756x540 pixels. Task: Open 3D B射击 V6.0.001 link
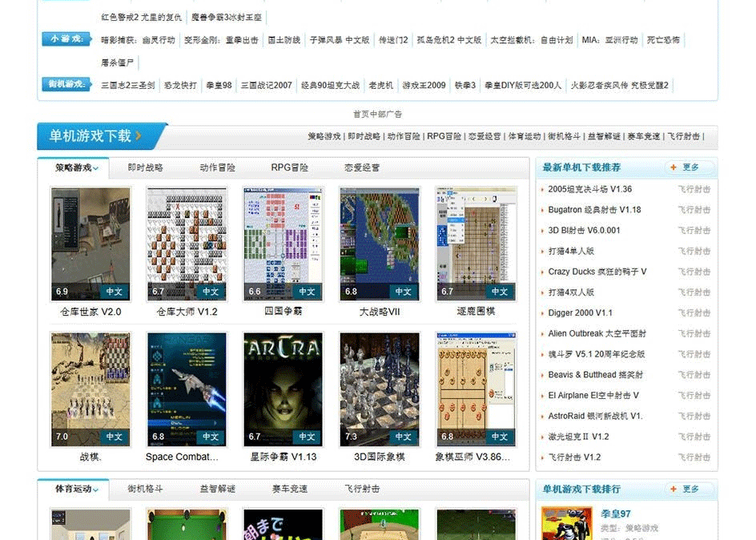(584, 231)
